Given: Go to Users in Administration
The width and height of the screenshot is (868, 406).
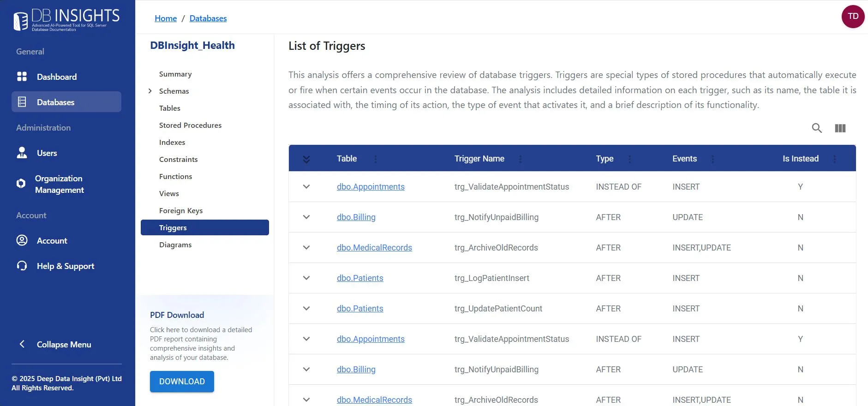Looking at the screenshot, I should pos(47,153).
